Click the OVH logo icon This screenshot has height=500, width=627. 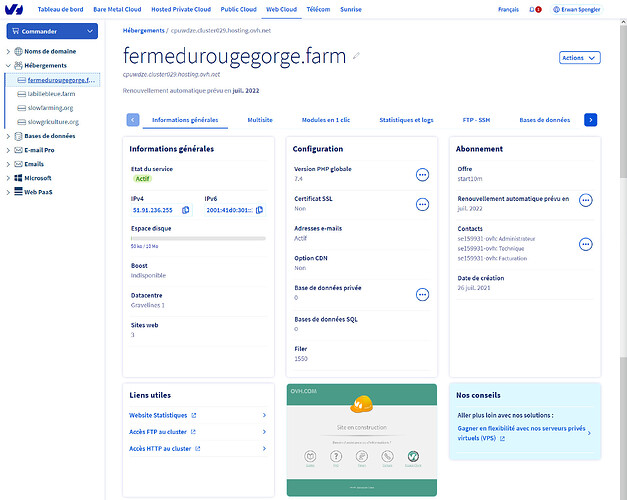14,9
